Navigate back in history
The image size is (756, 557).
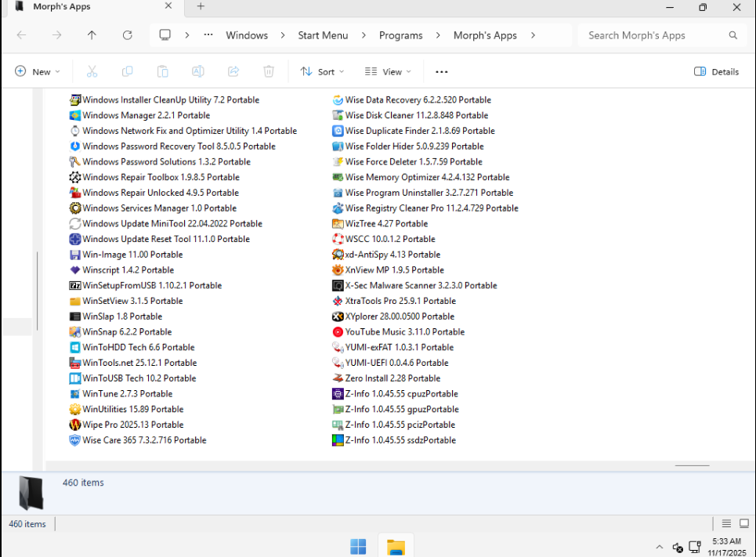pyautogui.click(x=21, y=34)
